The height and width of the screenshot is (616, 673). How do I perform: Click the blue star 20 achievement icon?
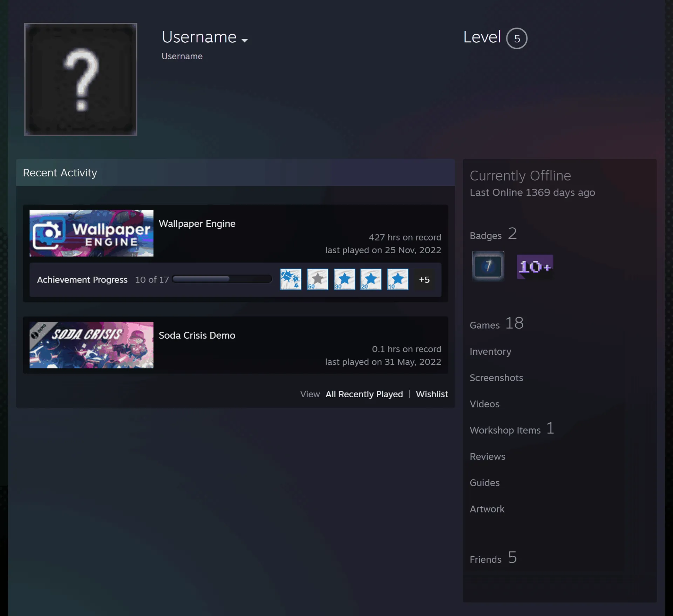tap(371, 279)
